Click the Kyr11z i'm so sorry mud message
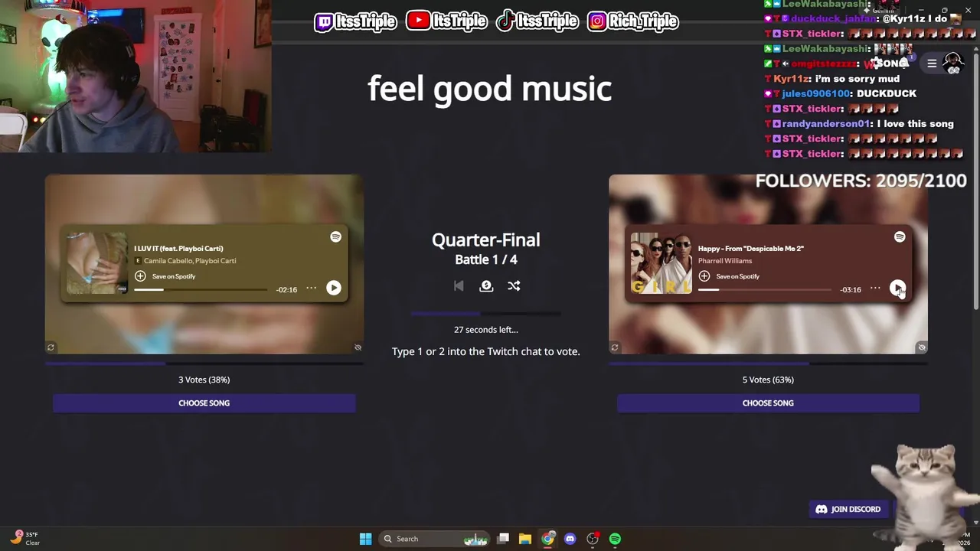Screen dimensions: 980x551 (832, 78)
